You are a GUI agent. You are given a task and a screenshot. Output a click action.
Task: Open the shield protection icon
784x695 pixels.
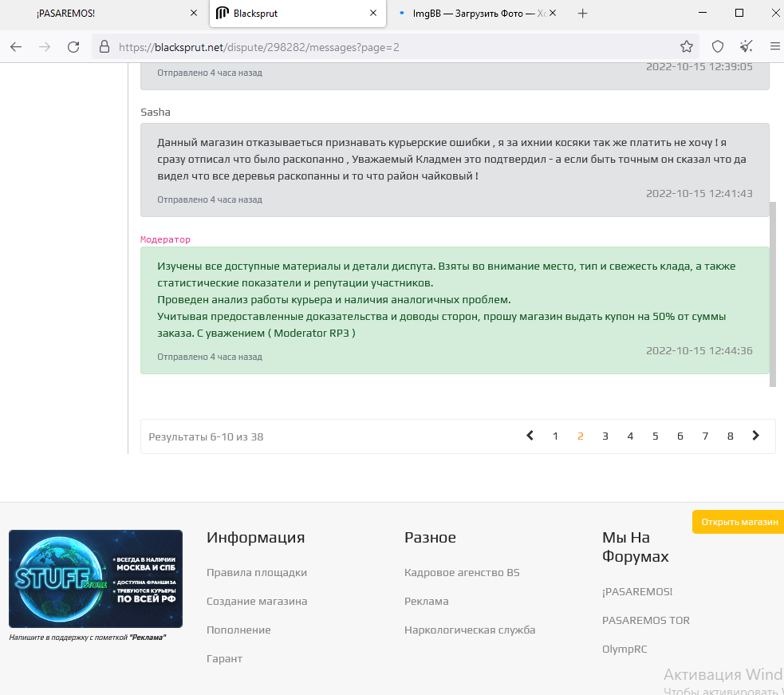[718, 47]
